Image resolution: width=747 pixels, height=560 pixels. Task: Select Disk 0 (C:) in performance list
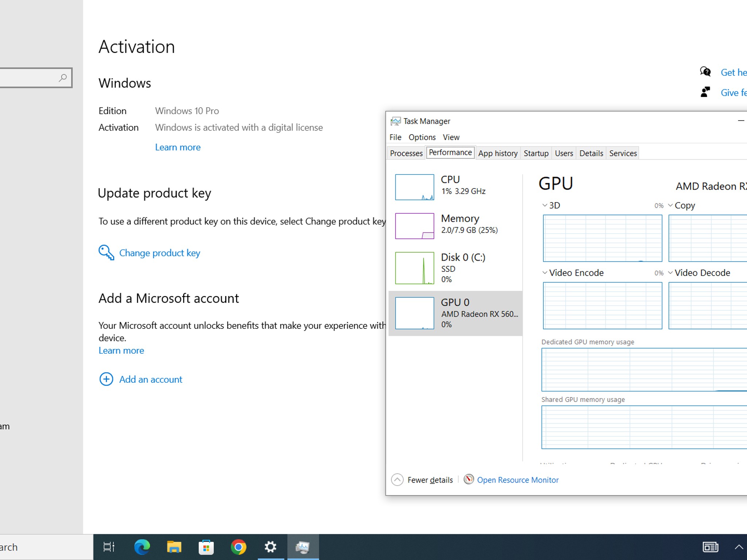tap(456, 268)
